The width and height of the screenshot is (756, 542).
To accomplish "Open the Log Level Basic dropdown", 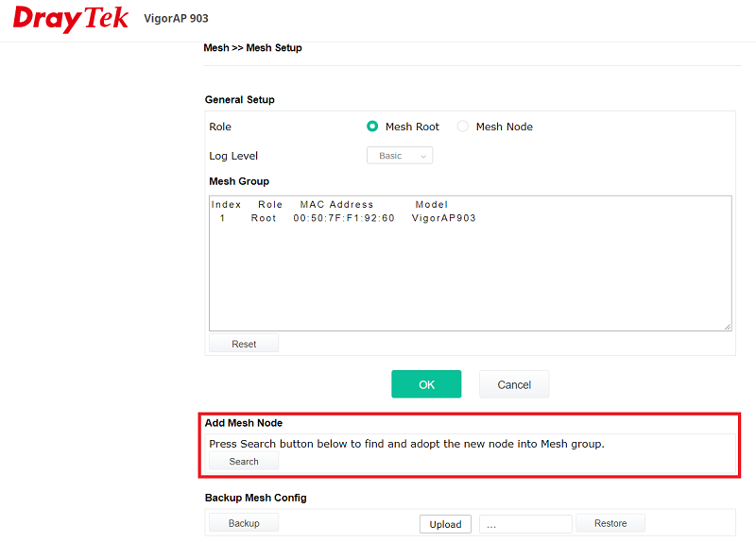I will tap(400, 156).
